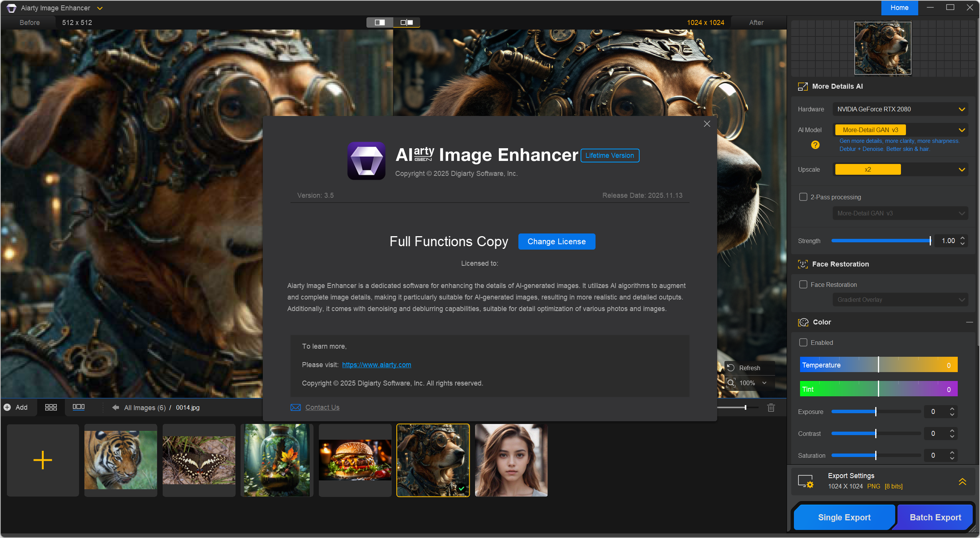Open the Aiarty Image Enhancer title menu
The width and height of the screenshot is (980, 538).
pyautogui.click(x=100, y=8)
